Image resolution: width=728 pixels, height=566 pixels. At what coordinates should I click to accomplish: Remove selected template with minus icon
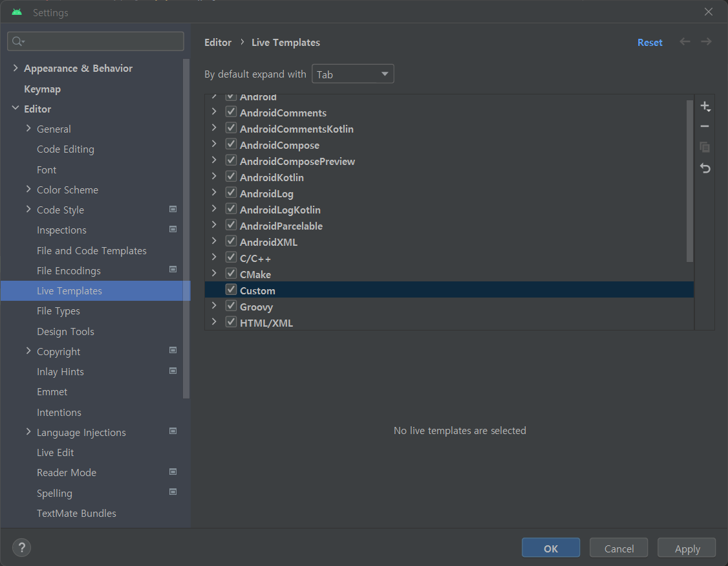tap(705, 126)
